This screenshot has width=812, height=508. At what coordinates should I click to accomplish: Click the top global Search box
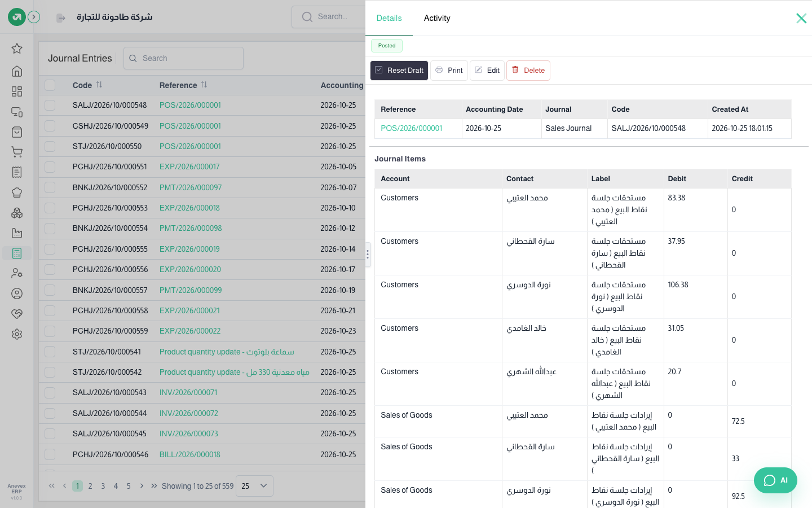[x=329, y=17]
